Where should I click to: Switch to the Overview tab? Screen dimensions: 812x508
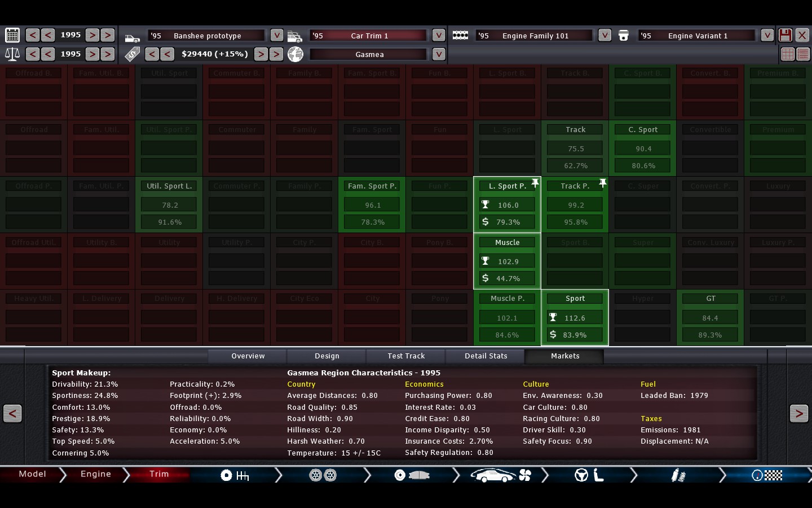click(248, 356)
